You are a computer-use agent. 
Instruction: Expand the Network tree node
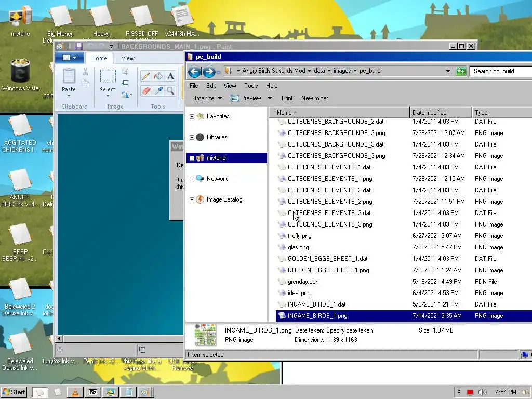pos(192,179)
